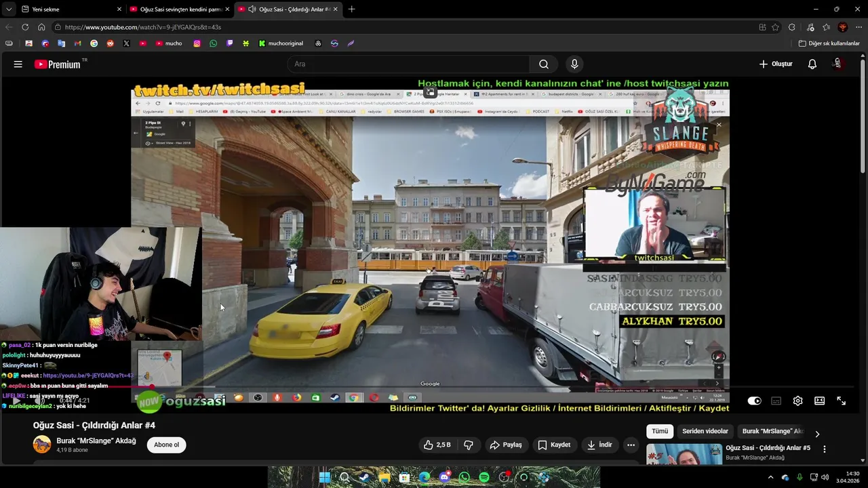
Task: Go to browser home page
Action: 41,27
